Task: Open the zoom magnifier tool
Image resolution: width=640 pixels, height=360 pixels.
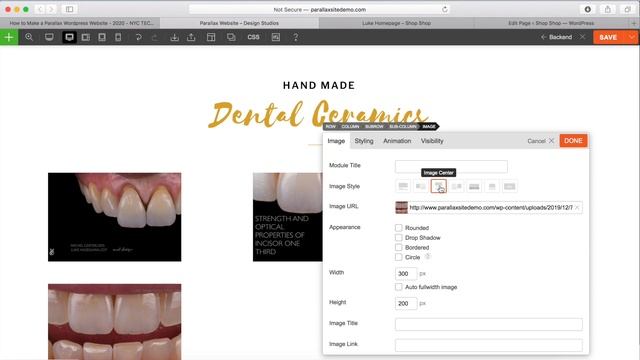Action: coord(29,37)
